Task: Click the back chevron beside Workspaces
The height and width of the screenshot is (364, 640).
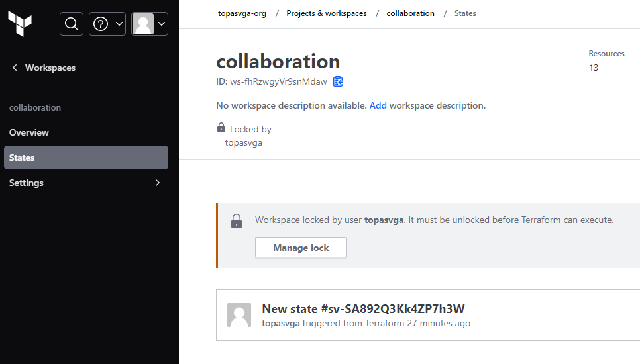Action: [15, 68]
